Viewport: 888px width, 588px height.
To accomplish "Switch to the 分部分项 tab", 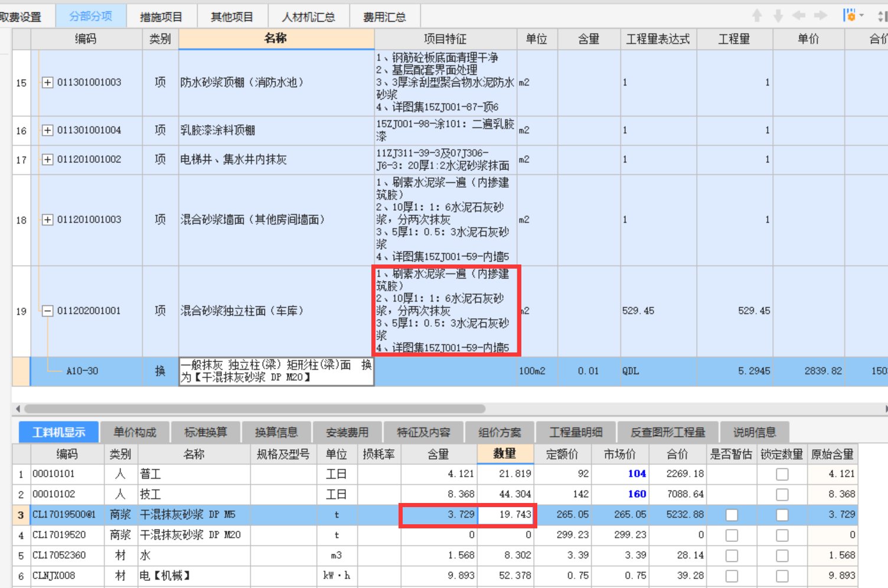I will [91, 16].
